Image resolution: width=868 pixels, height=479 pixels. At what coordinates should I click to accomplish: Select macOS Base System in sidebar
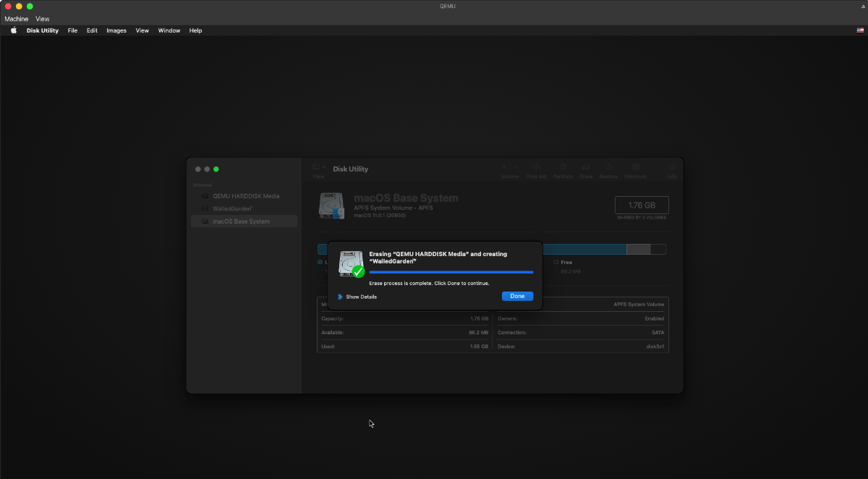point(244,221)
